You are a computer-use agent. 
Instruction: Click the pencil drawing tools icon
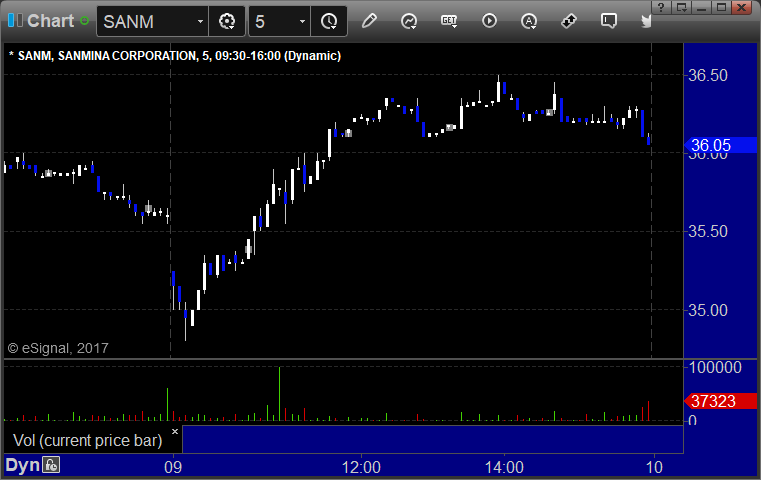tap(369, 21)
